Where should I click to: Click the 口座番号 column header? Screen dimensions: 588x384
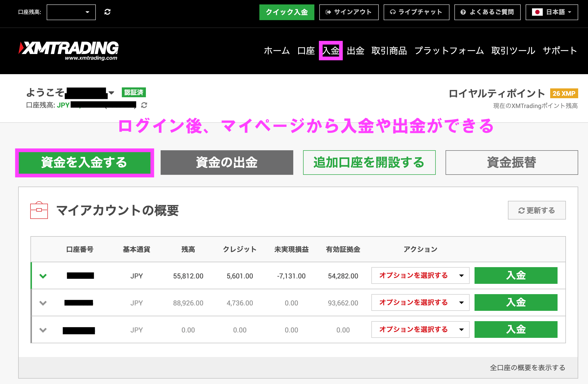[x=80, y=249]
